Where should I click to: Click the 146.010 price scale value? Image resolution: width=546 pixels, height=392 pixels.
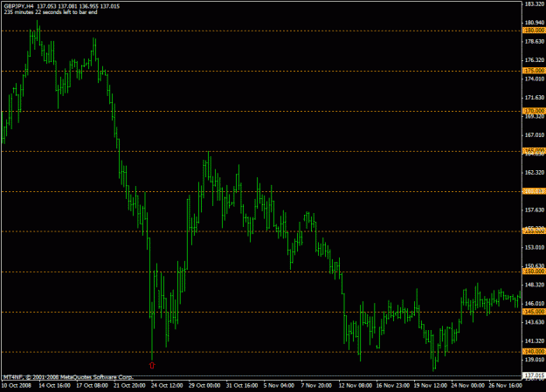click(x=535, y=304)
